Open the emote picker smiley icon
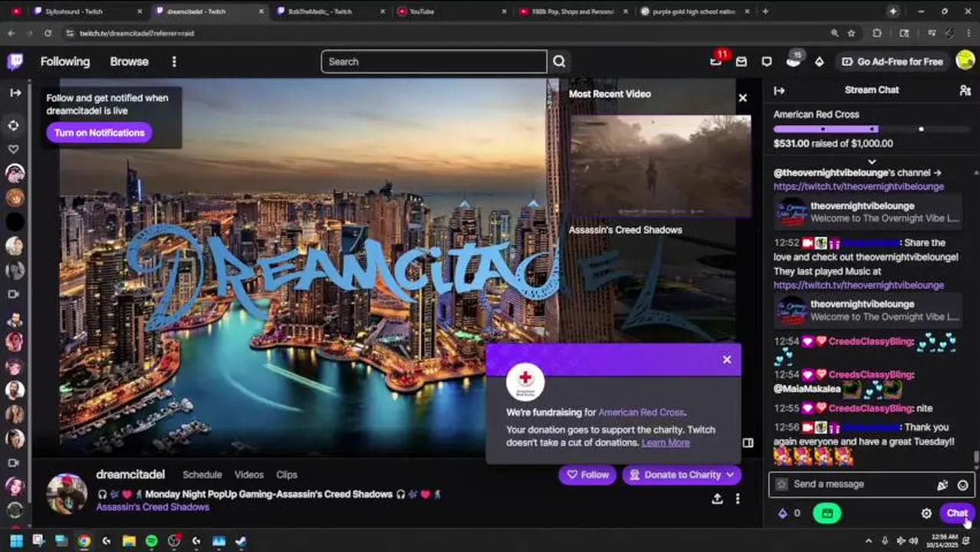The height and width of the screenshot is (552, 980). click(x=962, y=485)
